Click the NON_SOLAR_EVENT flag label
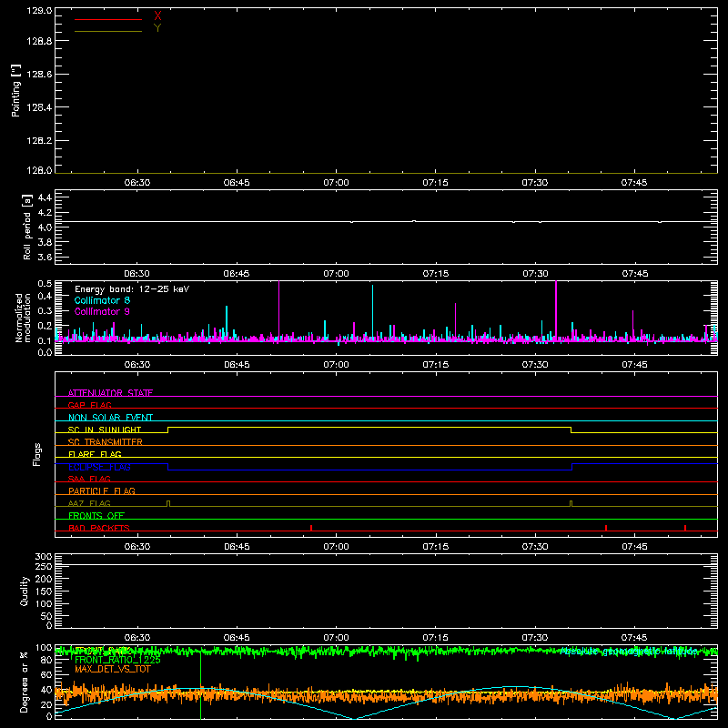The height and width of the screenshot is (728, 728). 110,418
